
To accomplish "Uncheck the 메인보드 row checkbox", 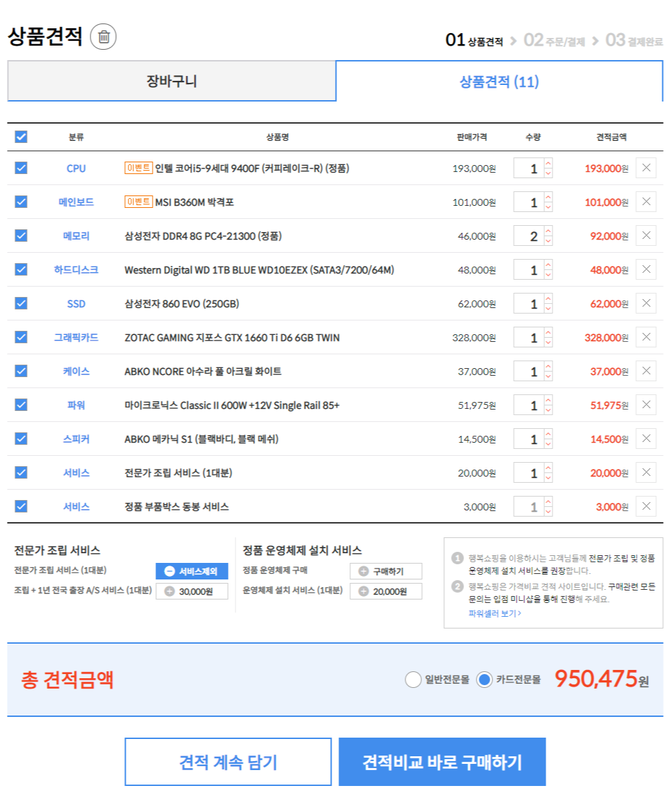I will (21, 202).
